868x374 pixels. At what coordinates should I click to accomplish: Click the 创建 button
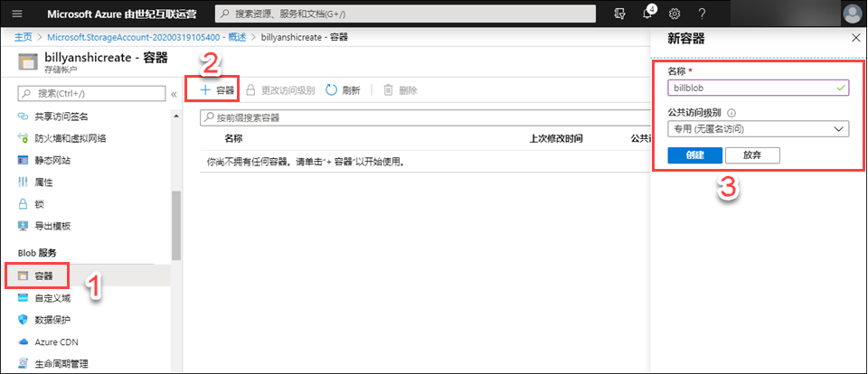[693, 155]
